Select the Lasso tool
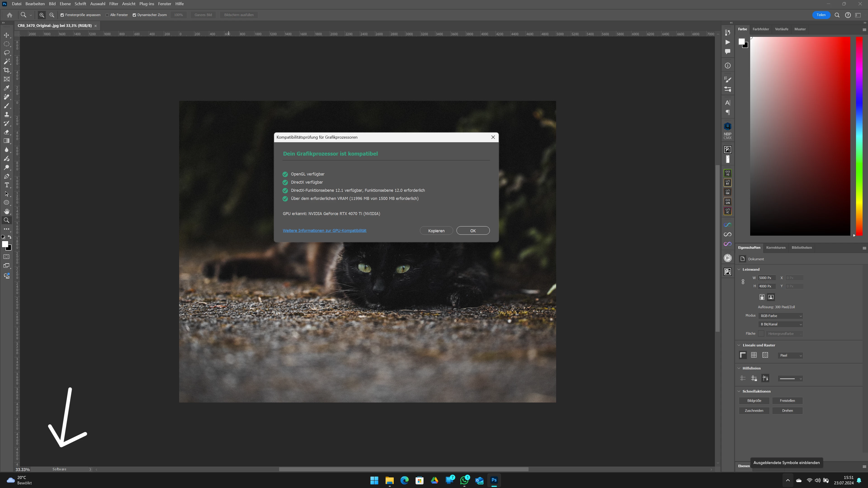 (x=6, y=52)
